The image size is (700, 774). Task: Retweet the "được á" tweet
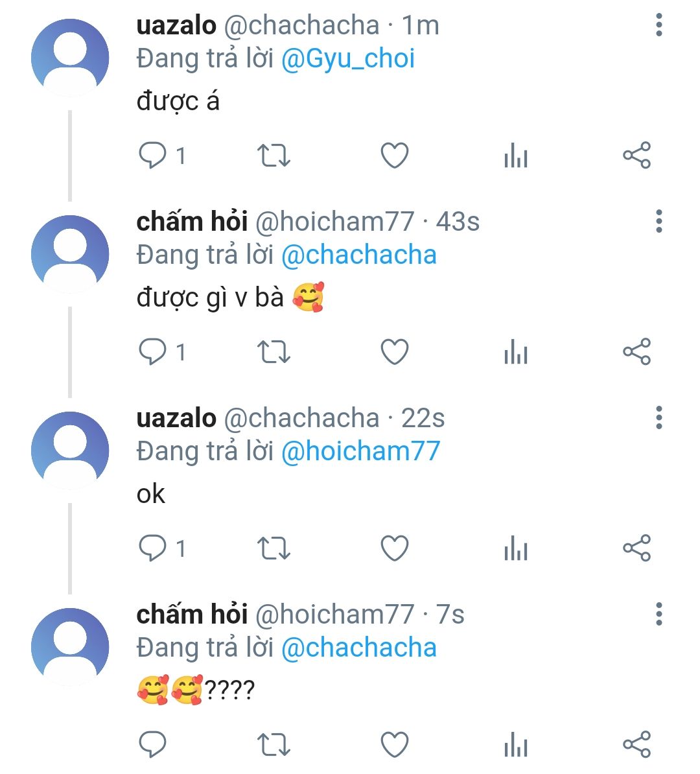coord(274,156)
